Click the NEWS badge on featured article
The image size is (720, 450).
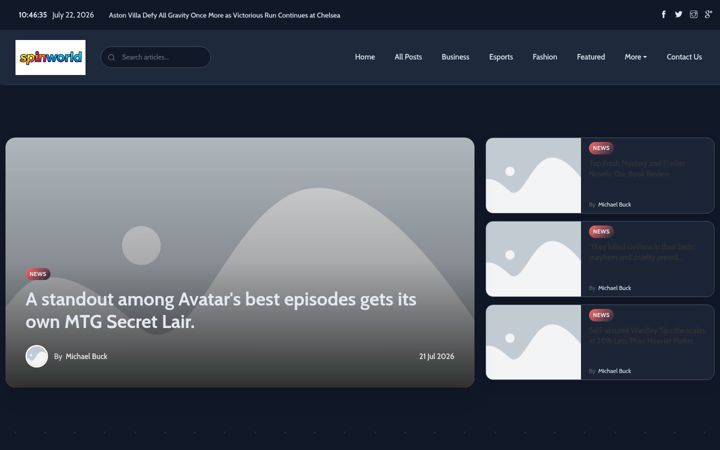[38, 274]
